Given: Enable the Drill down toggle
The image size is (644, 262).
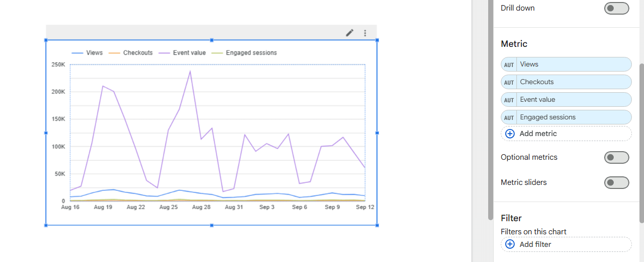Looking at the screenshot, I should (616, 8).
